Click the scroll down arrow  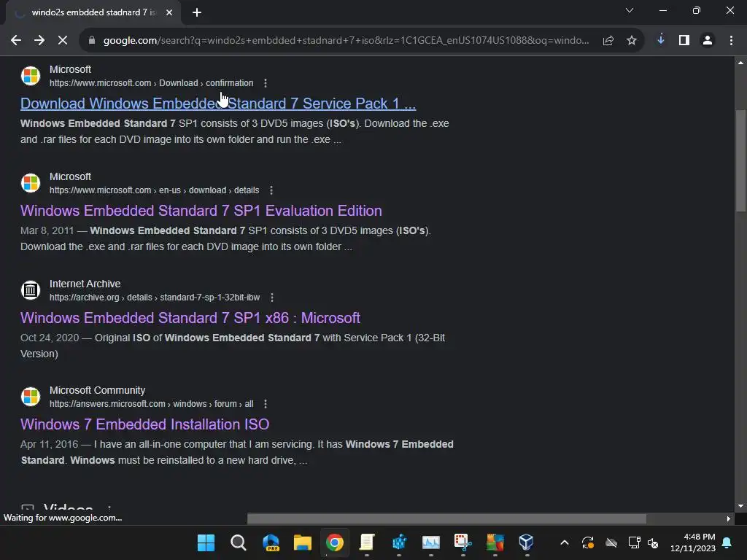point(740,506)
